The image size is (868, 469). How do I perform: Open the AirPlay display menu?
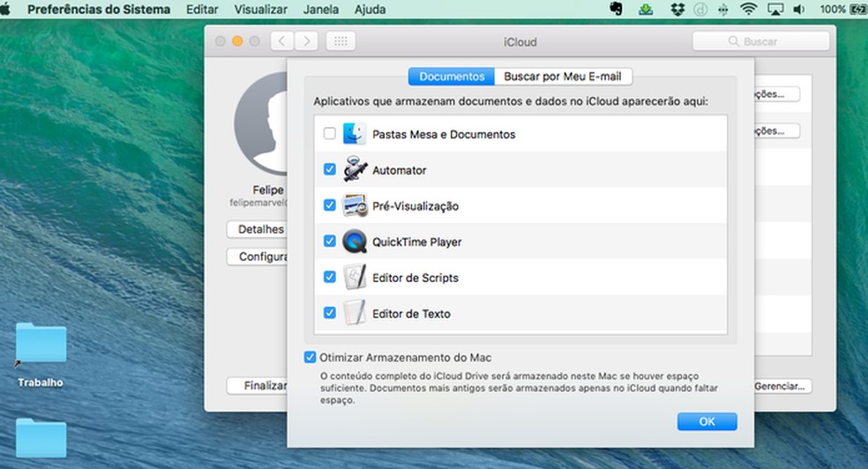(775, 10)
